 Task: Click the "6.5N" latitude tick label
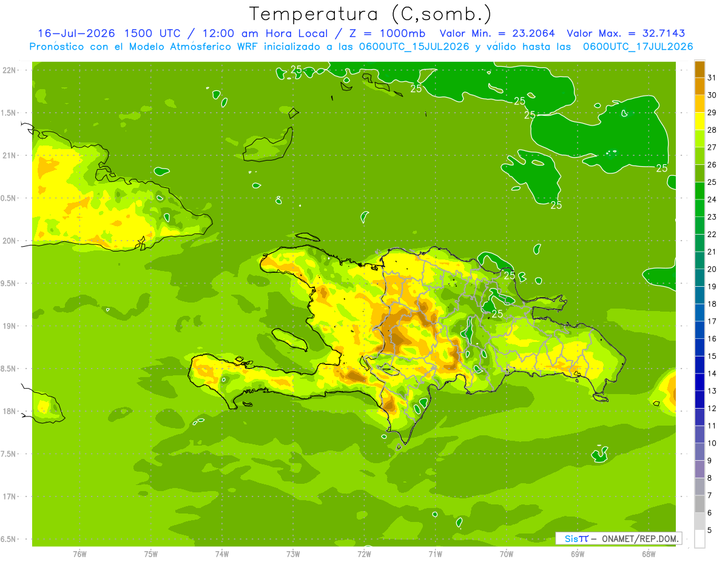click(8, 539)
